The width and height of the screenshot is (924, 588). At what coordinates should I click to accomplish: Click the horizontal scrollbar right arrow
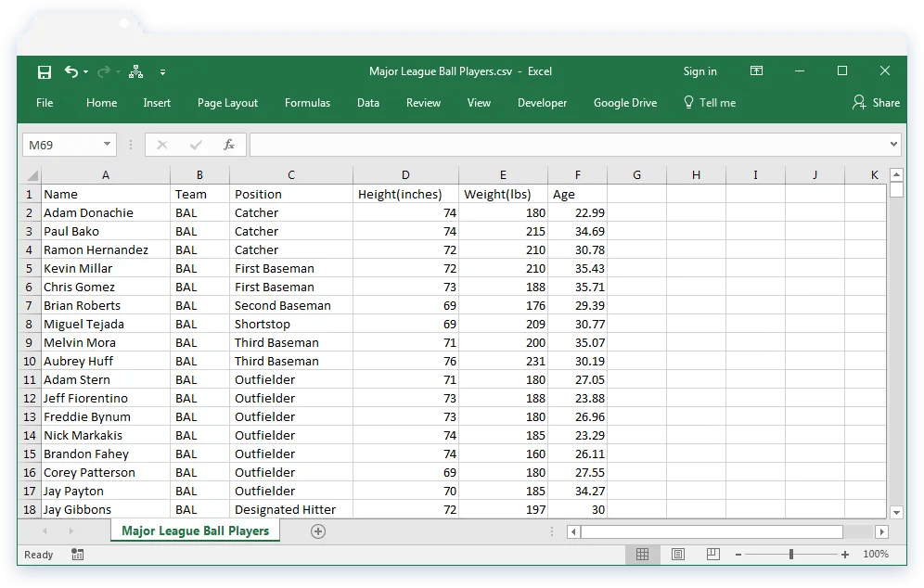[881, 532]
